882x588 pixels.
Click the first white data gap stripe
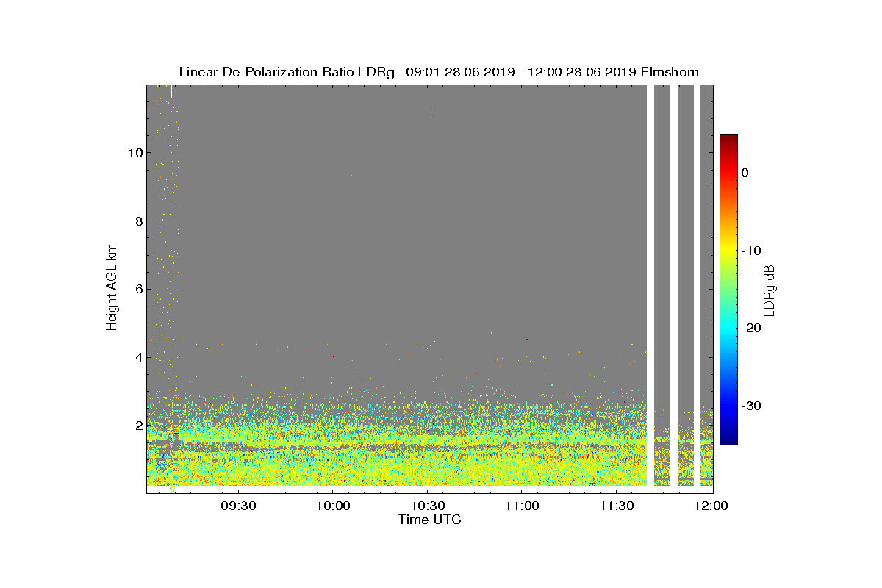click(650, 285)
